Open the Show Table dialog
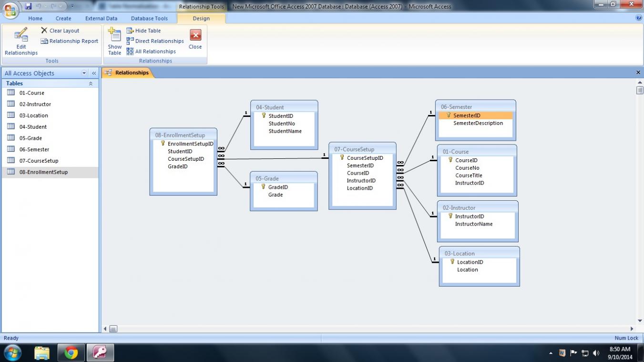This screenshot has width=644, height=362. (x=114, y=41)
